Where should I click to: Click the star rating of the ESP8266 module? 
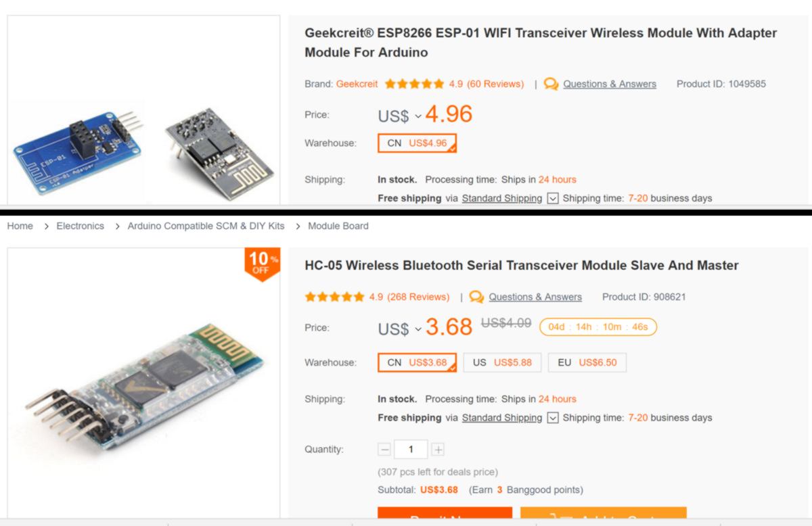point(414,84)
